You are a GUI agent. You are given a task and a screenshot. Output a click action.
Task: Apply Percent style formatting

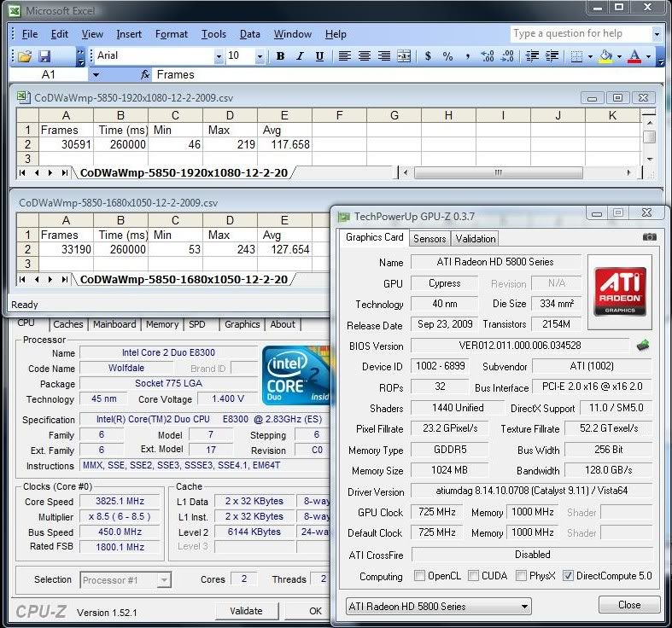tap(447, 56)
